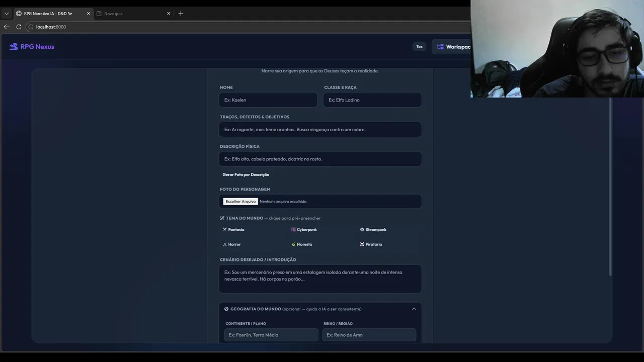Click the Classe e Raça input field

tap(372, 100)
